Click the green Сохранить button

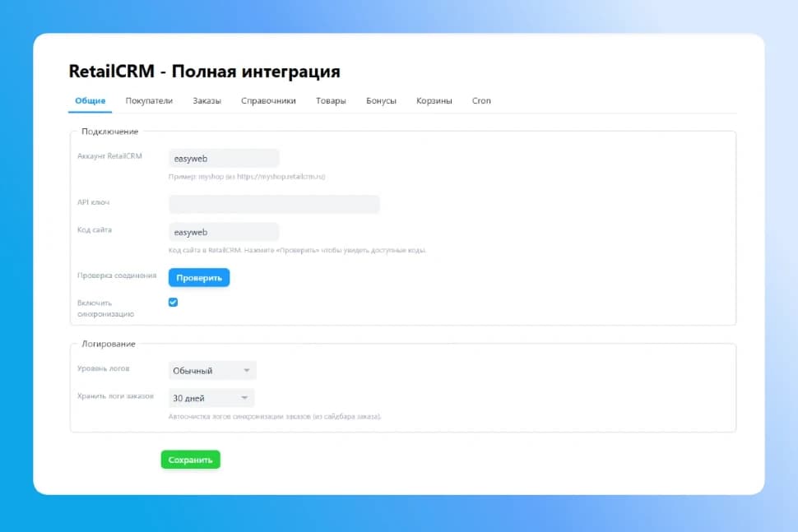[190, 460]
